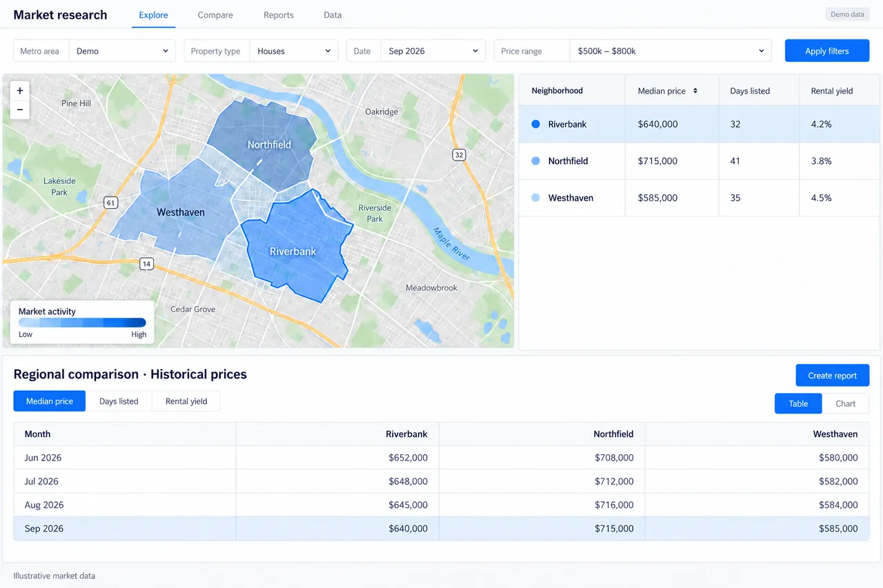
Task: Select the Rental yield metric toggle
Action: (186, 401)
